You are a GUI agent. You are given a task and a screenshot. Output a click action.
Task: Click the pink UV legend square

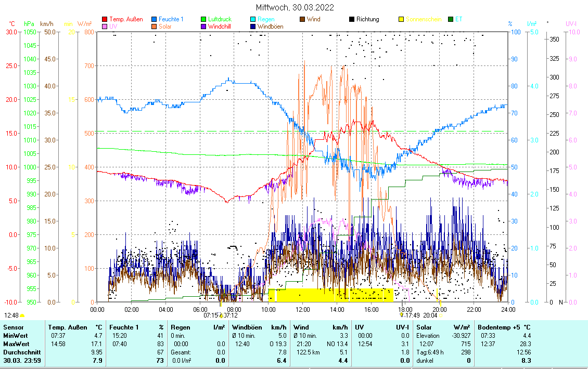coord(105,26)
